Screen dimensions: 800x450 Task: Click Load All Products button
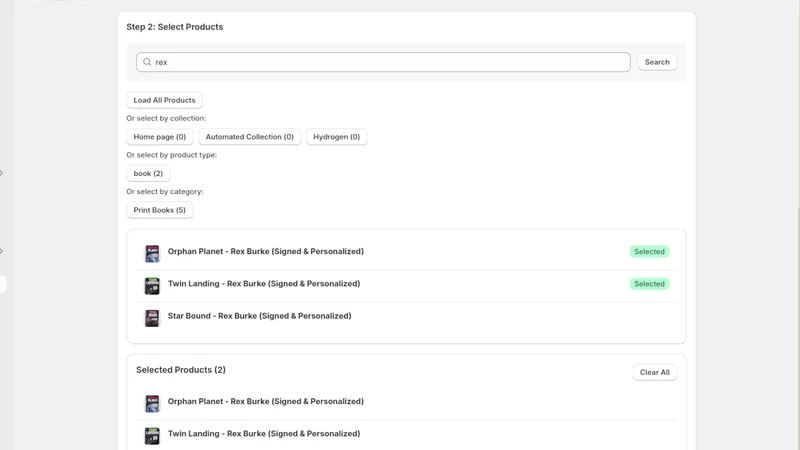(164, 100)
